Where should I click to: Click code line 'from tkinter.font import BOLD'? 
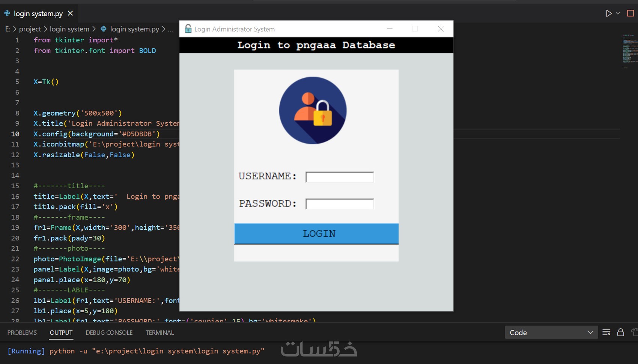[95, 51]
